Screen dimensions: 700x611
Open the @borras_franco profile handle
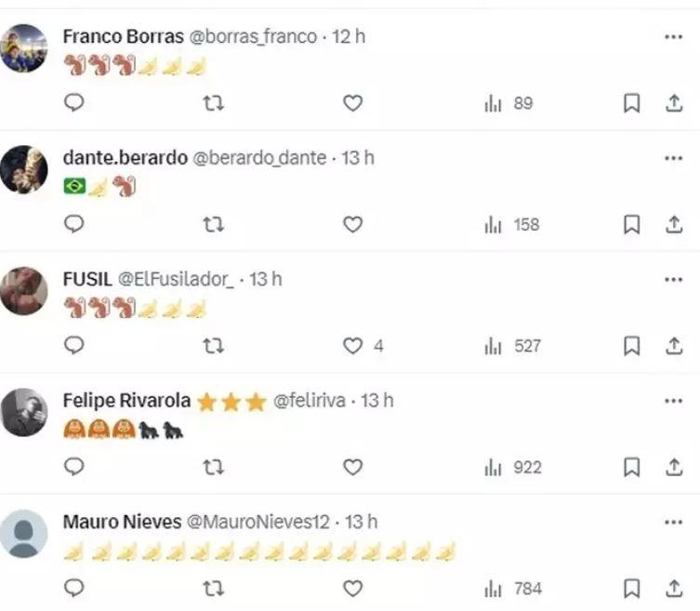point(253,37)
